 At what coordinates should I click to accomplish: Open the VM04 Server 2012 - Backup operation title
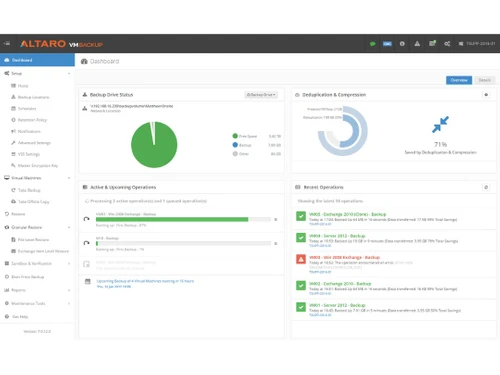[337, 236]
